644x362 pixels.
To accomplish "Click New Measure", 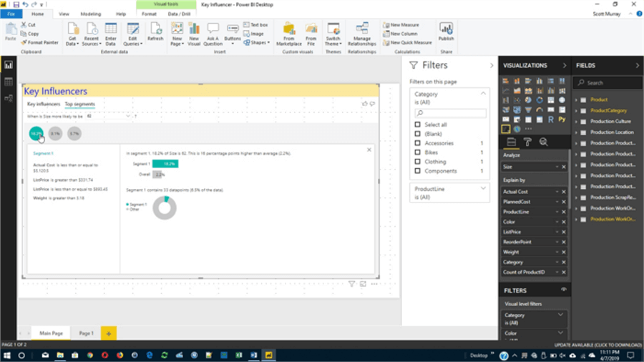I will 401,25.
